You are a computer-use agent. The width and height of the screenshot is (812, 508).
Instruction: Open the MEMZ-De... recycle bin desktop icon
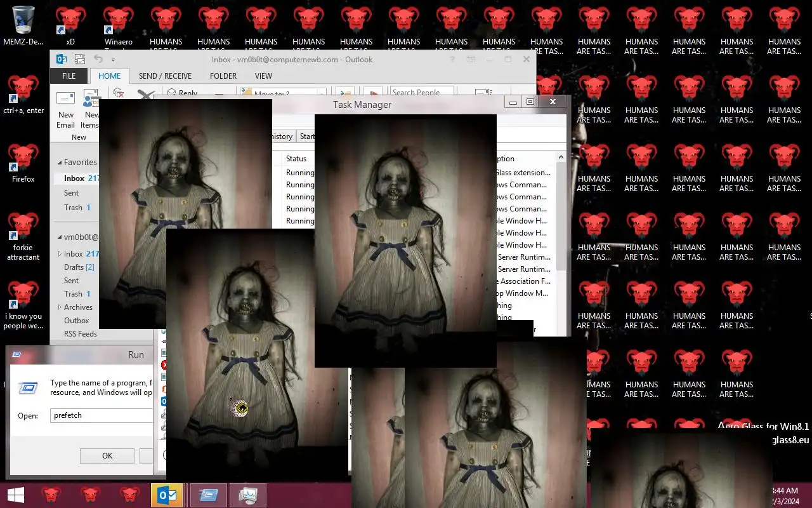(x=23, y=27)
